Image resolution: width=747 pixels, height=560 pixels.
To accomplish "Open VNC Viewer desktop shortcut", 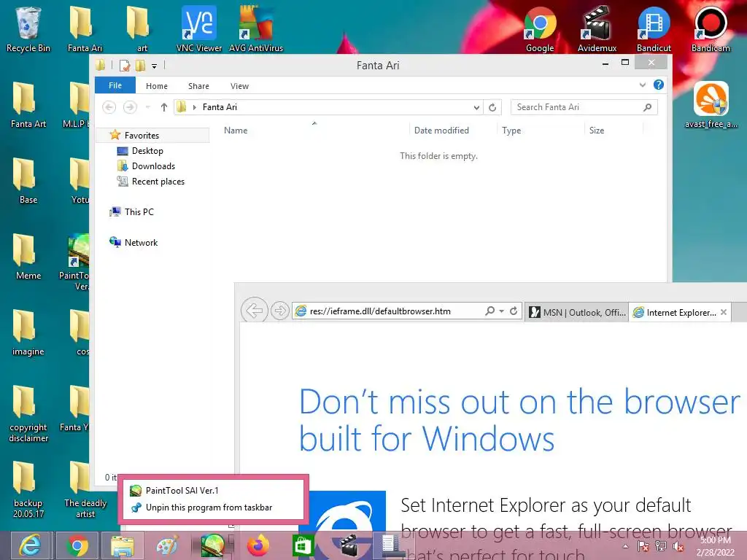I will tap(199, 28).
